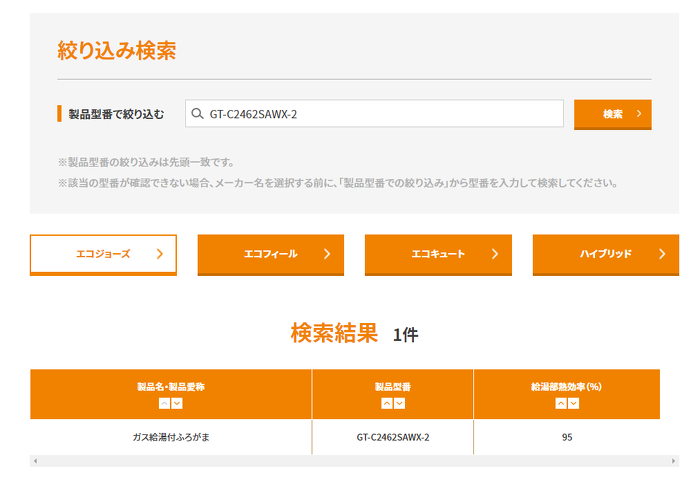Sort 給湯部熱効率(%) column descending
This screenshot has height=489, width=700.
(573, 403)
